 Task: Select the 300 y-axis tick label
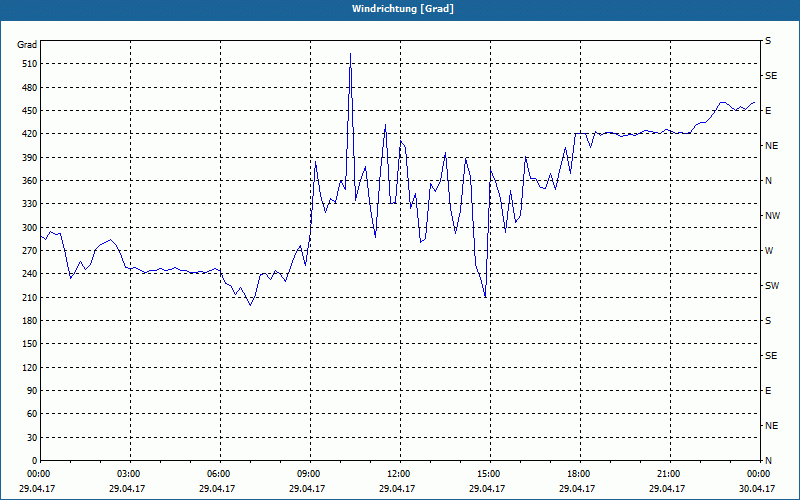[29, 228]
